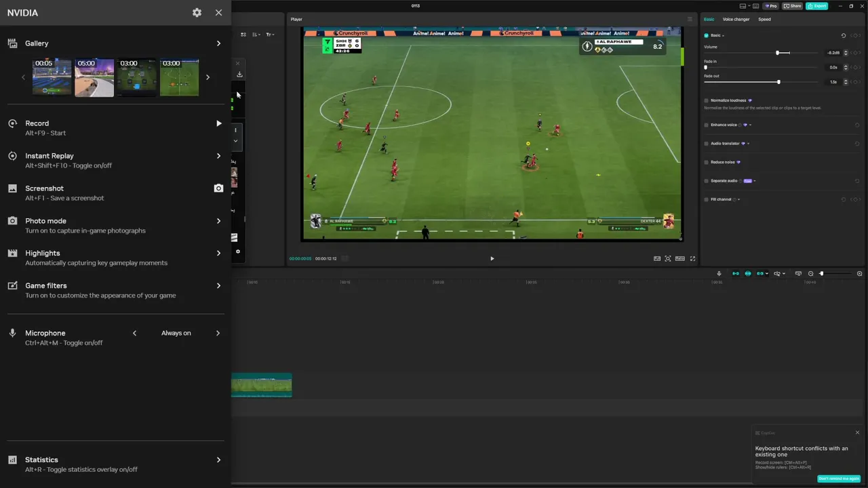Screen dimensions: 868x488
Task: Open the 00:05 gallery clip thumbnail
Action: click(52, 77)
